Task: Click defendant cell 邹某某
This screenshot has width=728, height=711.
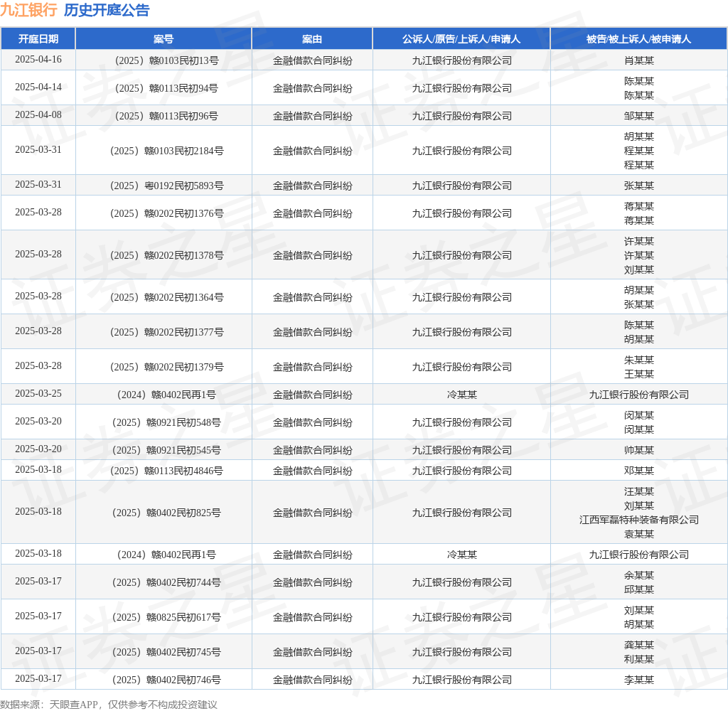Action: [639, 116]
